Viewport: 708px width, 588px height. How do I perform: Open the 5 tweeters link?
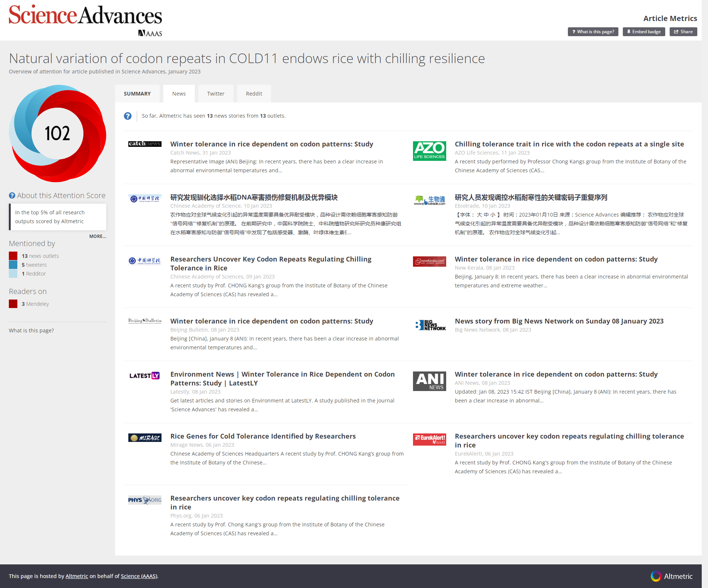(34, 265)
